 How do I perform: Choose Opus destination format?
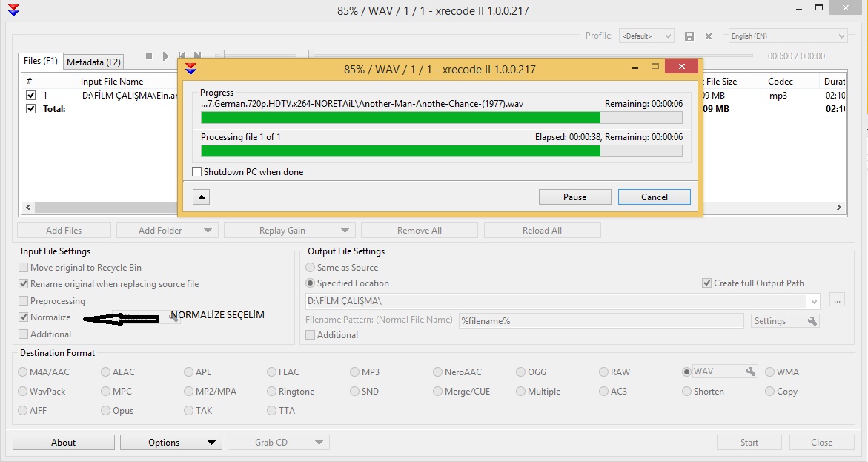pos(106,411)
